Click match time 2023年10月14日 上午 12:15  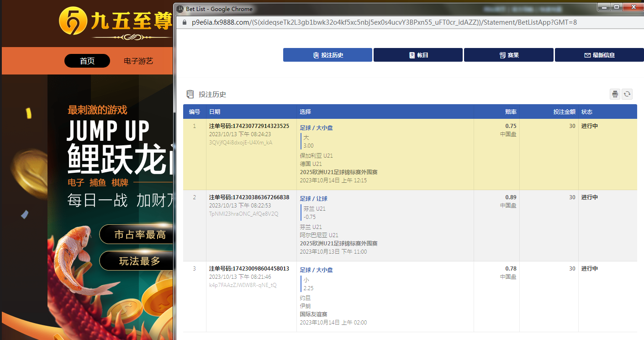(x=333, y=181)
